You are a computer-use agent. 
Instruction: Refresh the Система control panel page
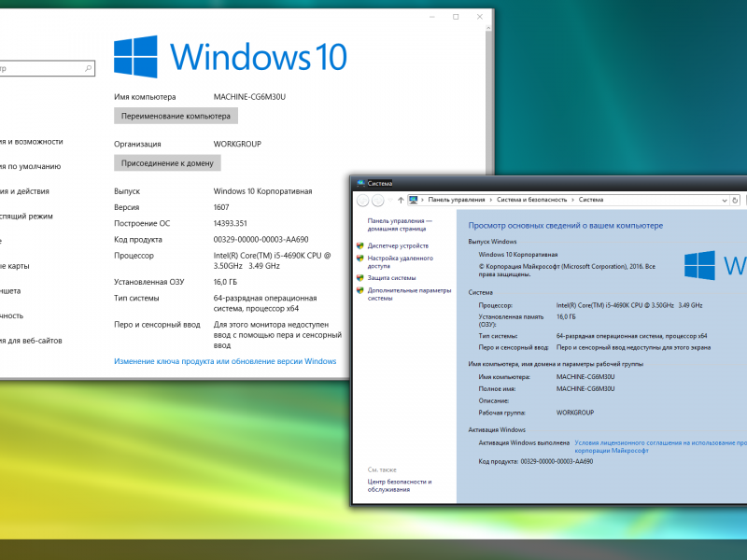pyautogui.click(x=735, y=201)
